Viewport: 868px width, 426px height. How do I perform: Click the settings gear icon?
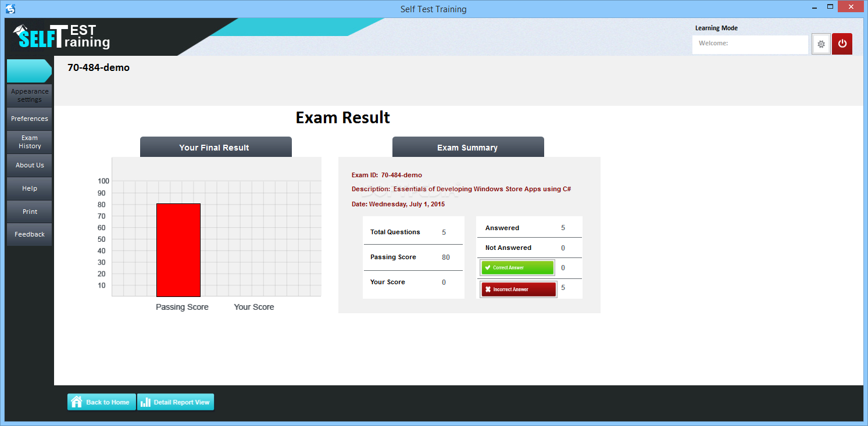click(x=821, y=44)
